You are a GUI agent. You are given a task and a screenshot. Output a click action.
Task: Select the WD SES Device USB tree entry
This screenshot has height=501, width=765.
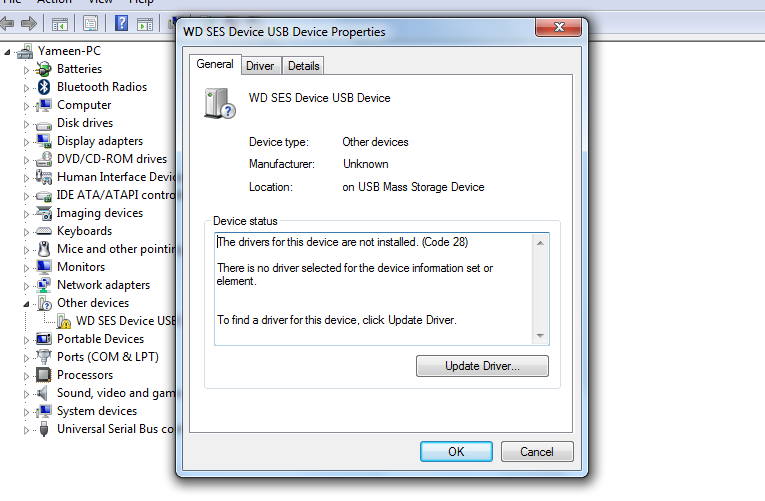[x=126, y=321]
